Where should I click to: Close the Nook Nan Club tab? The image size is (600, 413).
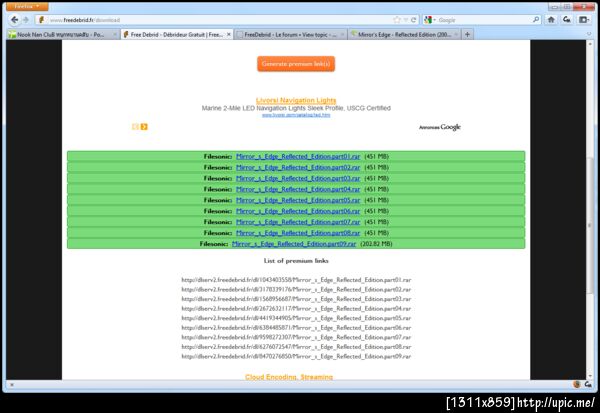coord(114,34)
